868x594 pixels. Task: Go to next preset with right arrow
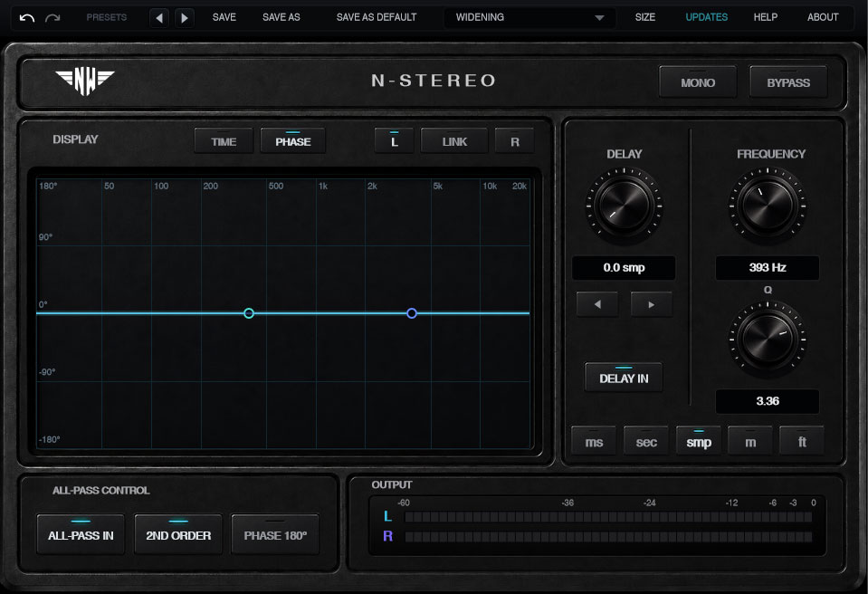[185, 18]
